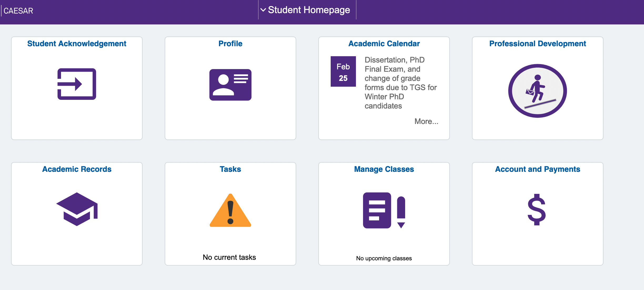Image resolution: width=644 pixels, height=290 pixels.
Task: Click the No current tasks text
Action: (229, 257)
